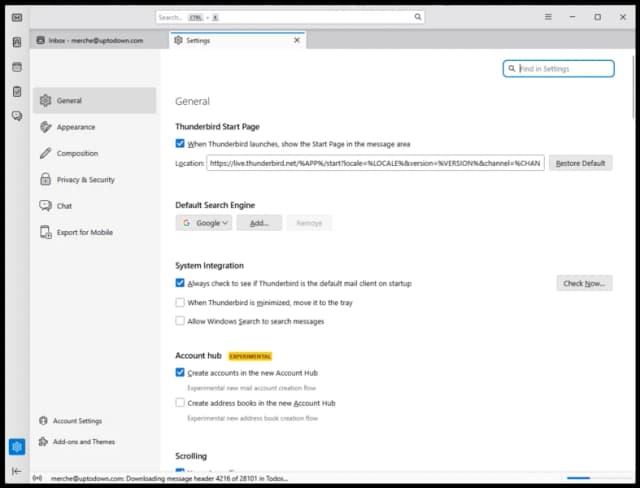Collapse the spaces toolbar arrow icon
Viewport: 640px width, 488px height.
point(16,471)
